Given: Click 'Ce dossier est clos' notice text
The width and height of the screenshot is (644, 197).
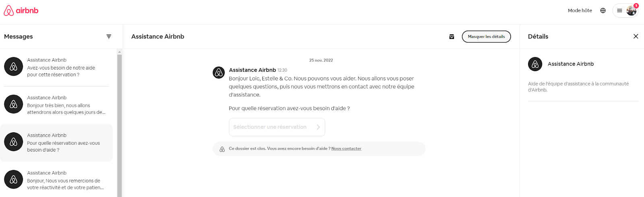Looking at the screenshot, I should point(279,149).
